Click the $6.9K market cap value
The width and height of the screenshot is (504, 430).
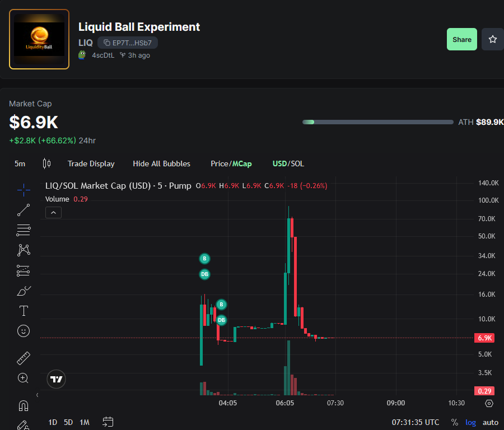pos(34,122)
